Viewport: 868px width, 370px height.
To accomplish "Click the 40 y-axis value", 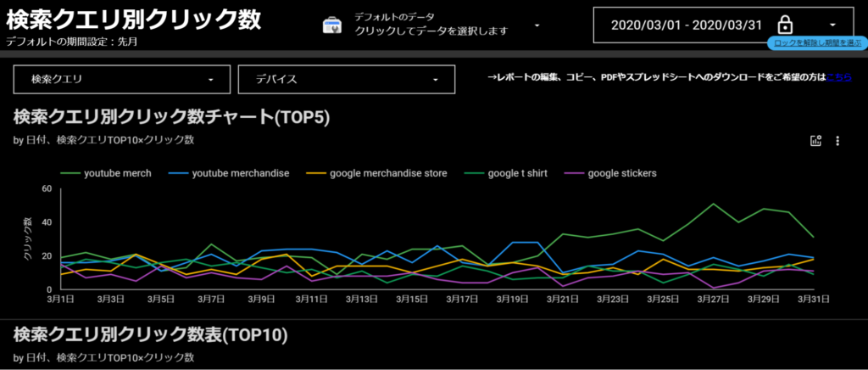I will click(47, 222).
